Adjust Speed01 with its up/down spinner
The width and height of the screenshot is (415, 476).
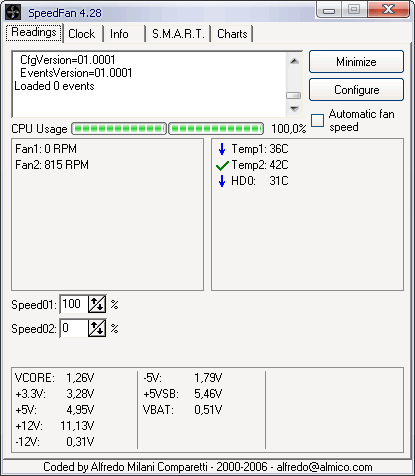coord(97,304)
